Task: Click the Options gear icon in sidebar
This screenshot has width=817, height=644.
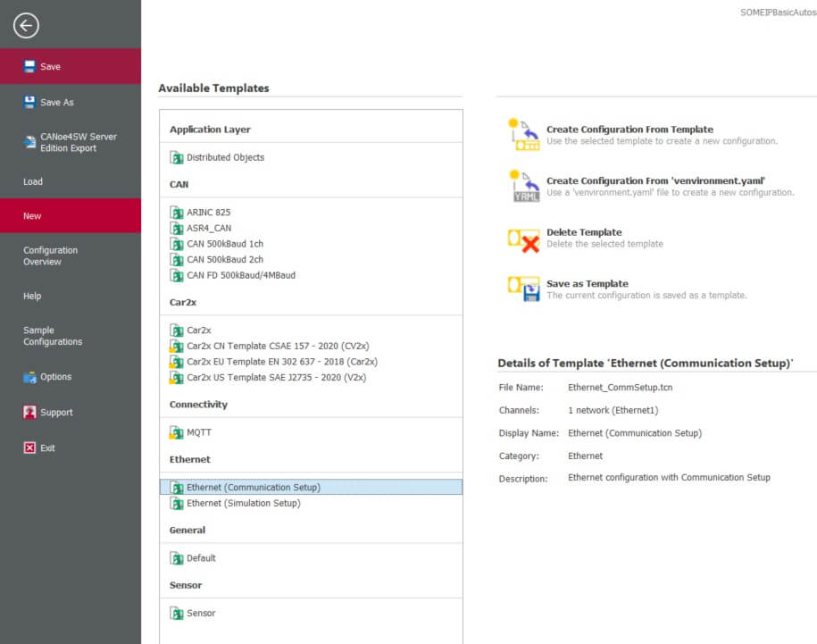Action: coord(29,377)
